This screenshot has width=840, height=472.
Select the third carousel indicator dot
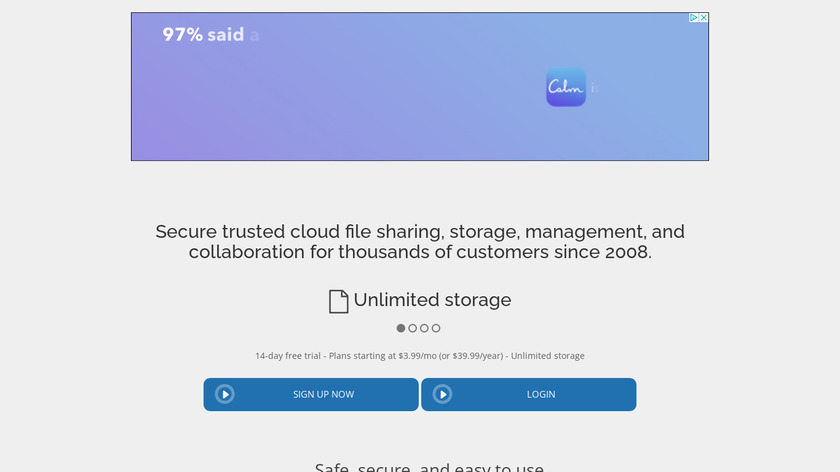424,328
